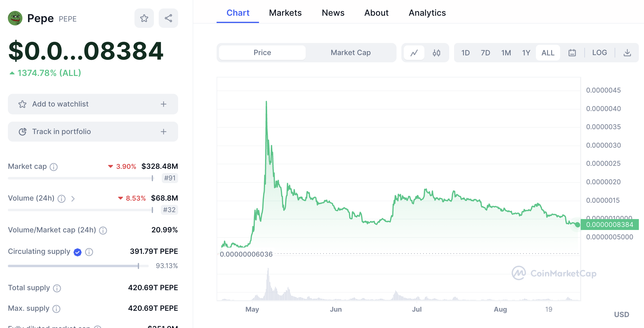Click the Market cap rank progress bar

81,178
